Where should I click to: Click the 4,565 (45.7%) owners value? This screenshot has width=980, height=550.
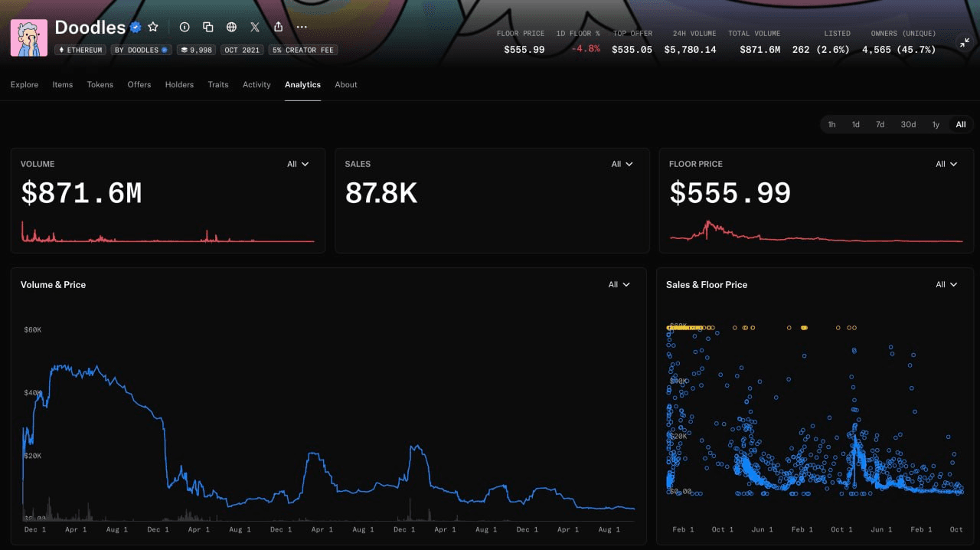pos(899,50)
